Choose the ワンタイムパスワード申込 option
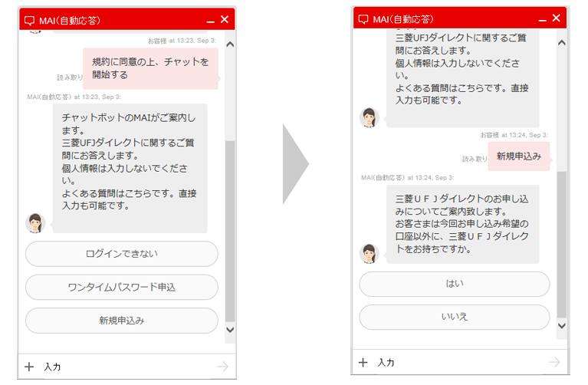Screen dimensions: 588x385 coord(121,288)
